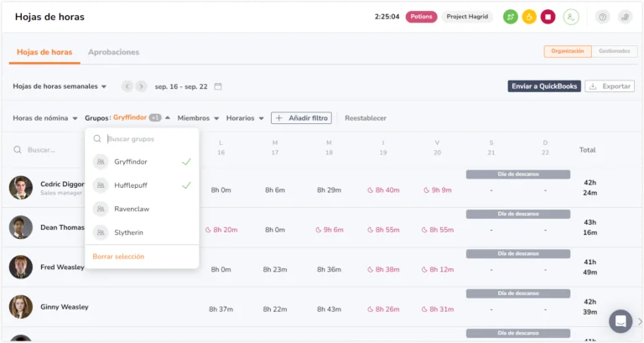
Task: Click Dean Thomas's total 43h 16m
Action: click(589, 227)
